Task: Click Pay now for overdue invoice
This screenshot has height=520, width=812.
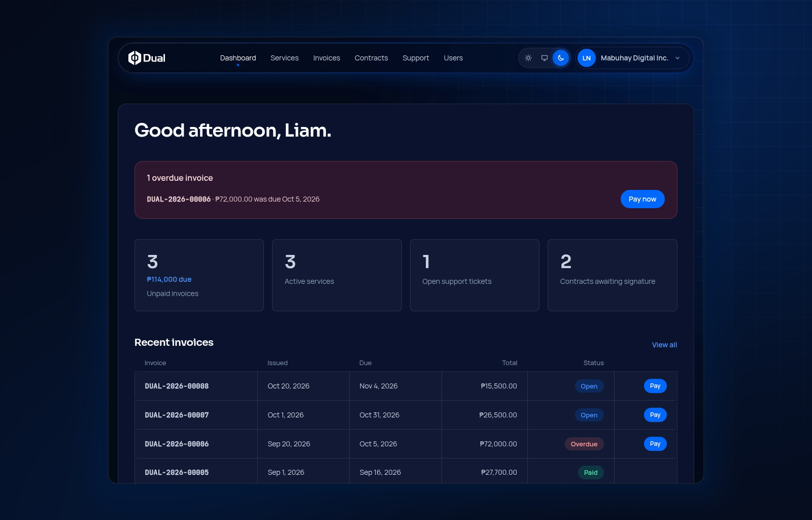Action: [x=642, y=199]
